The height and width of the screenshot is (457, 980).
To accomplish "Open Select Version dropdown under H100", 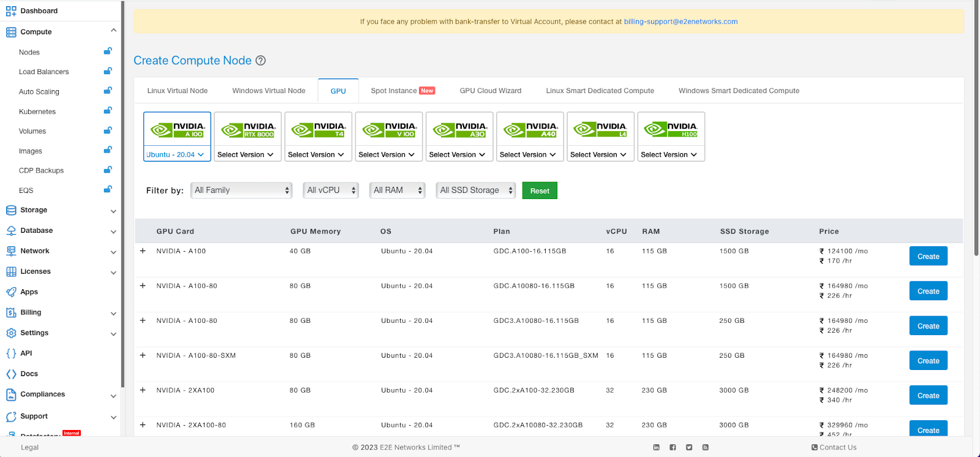I will point(671,154).
